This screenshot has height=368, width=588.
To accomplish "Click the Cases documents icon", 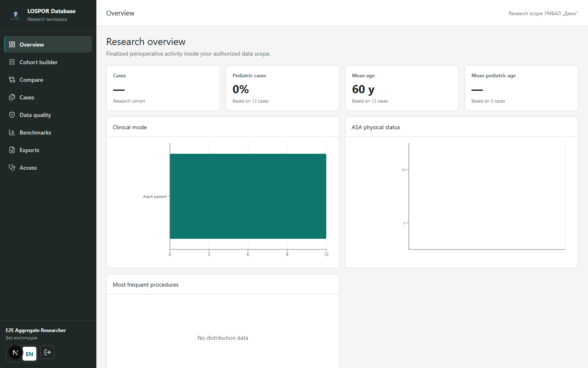I will click(12, 97).
